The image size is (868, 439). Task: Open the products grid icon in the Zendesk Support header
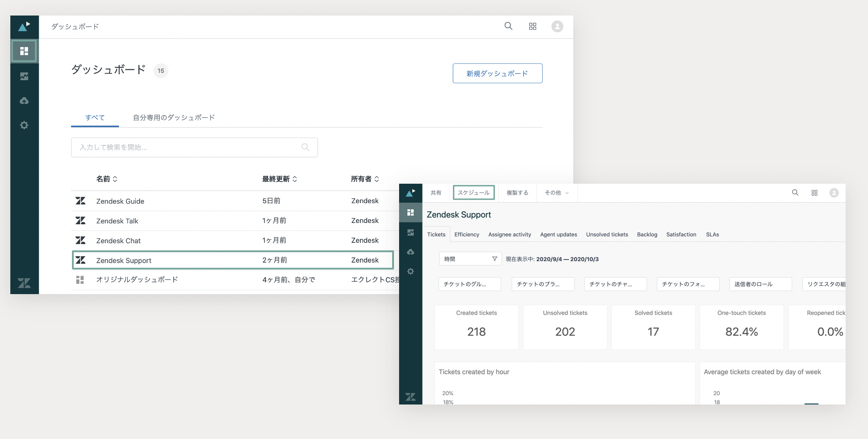(x=815, y=193)
